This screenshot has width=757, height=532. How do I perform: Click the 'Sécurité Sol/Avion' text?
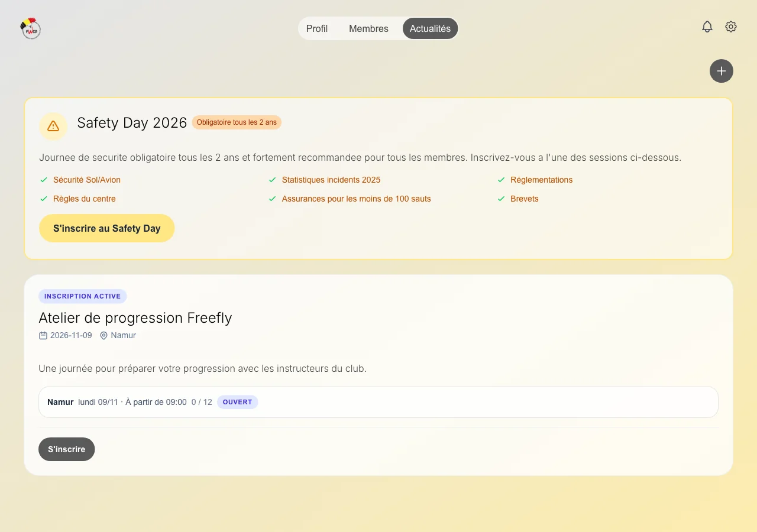(x=87, y=180)
